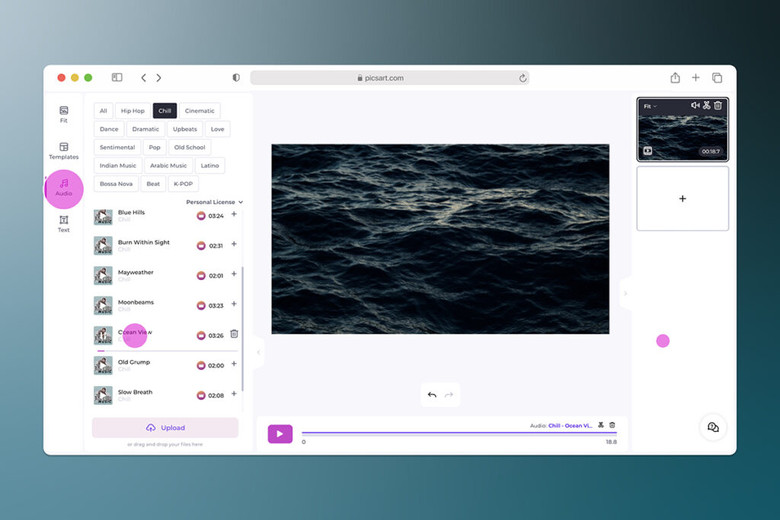Undo the last action
Image resolution: width=780 pixels, height=520 pixels.
432,395
